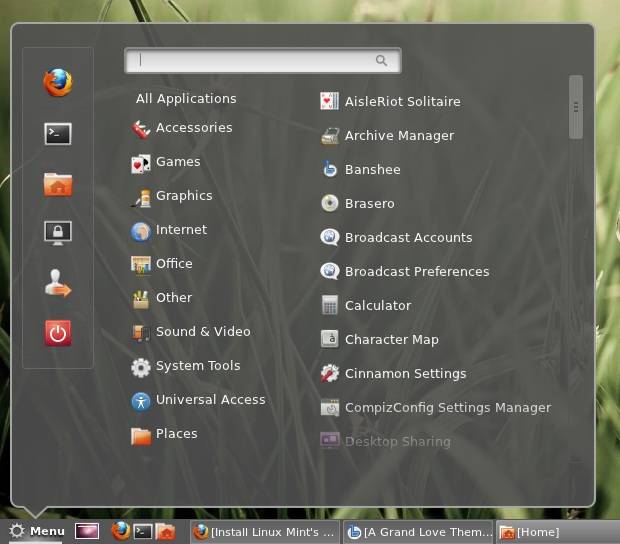Choose the Sound & Video category
The height and width of the screenshot is (544, 620).
tap(202, 332)
